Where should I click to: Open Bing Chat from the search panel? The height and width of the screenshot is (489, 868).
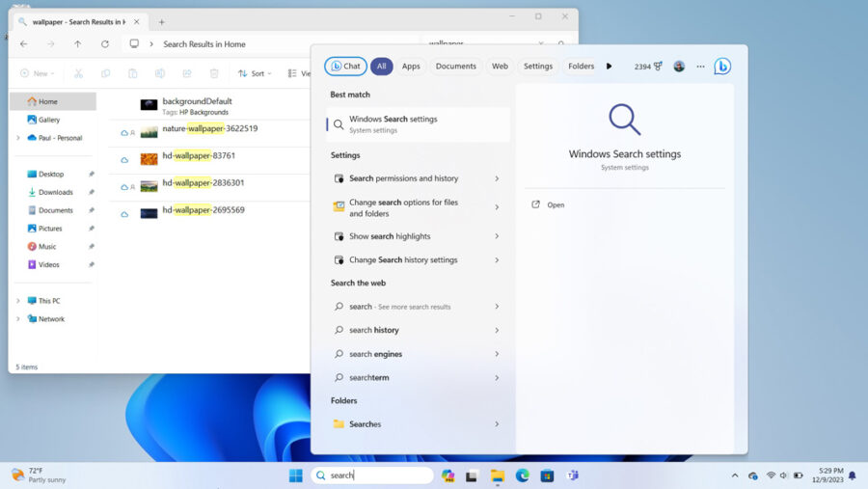(345, 66)
